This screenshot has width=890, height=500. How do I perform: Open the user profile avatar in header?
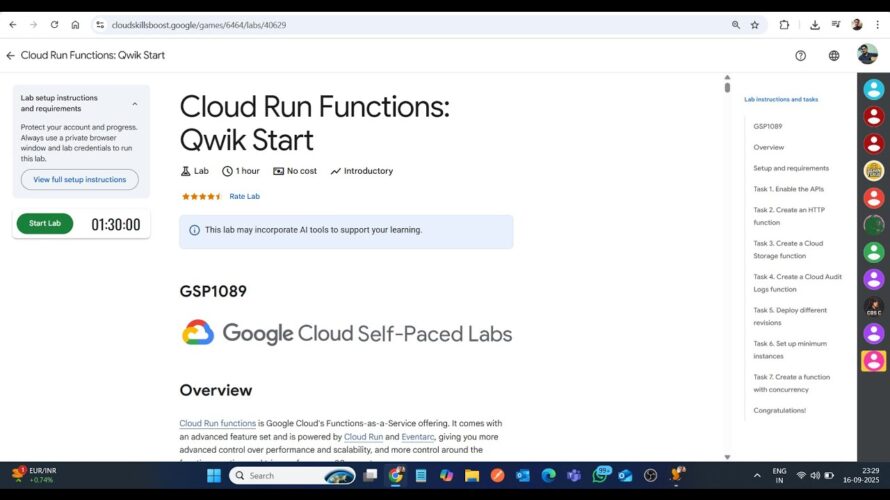coord(867,55)
